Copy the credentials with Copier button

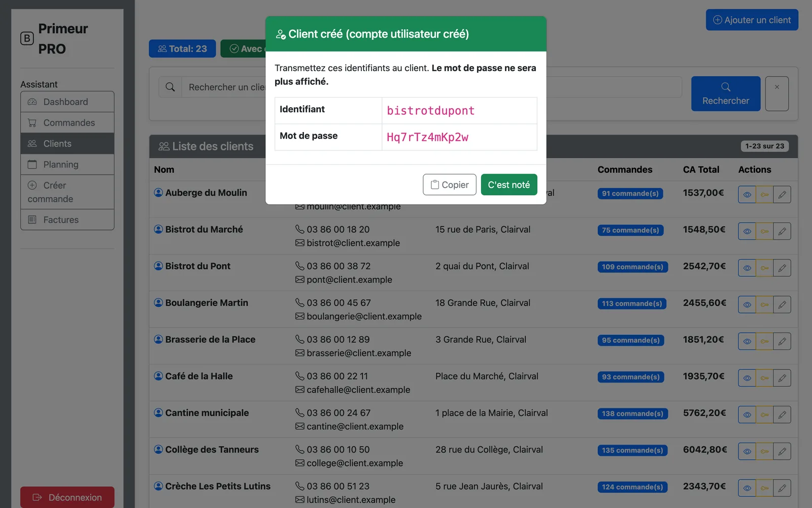pos(449,184)
